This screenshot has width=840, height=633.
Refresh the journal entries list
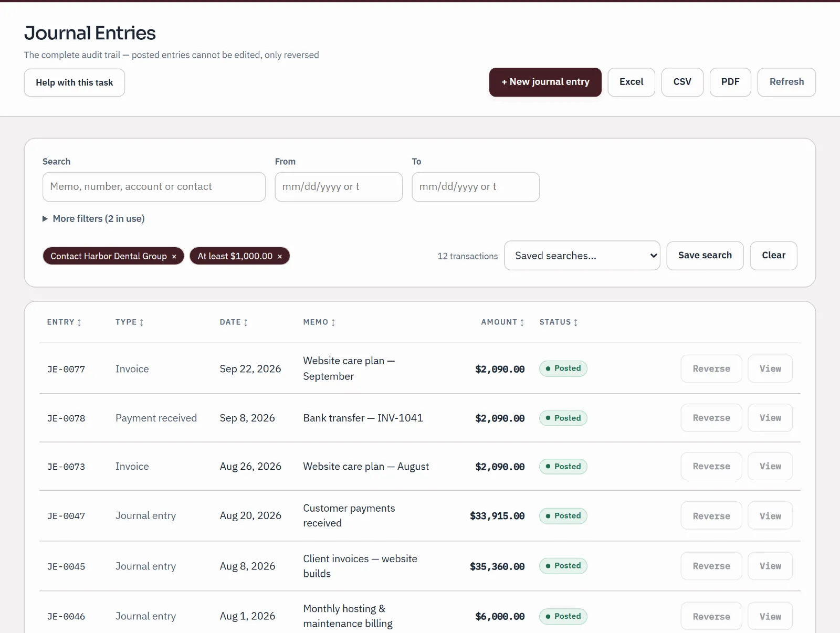pyautogui.click(x=786, y=82)
